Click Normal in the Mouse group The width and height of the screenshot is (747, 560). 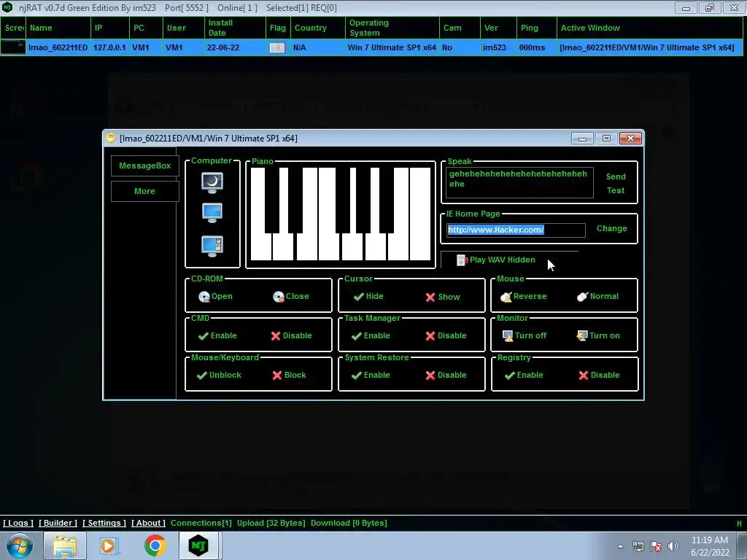(598, 296)
